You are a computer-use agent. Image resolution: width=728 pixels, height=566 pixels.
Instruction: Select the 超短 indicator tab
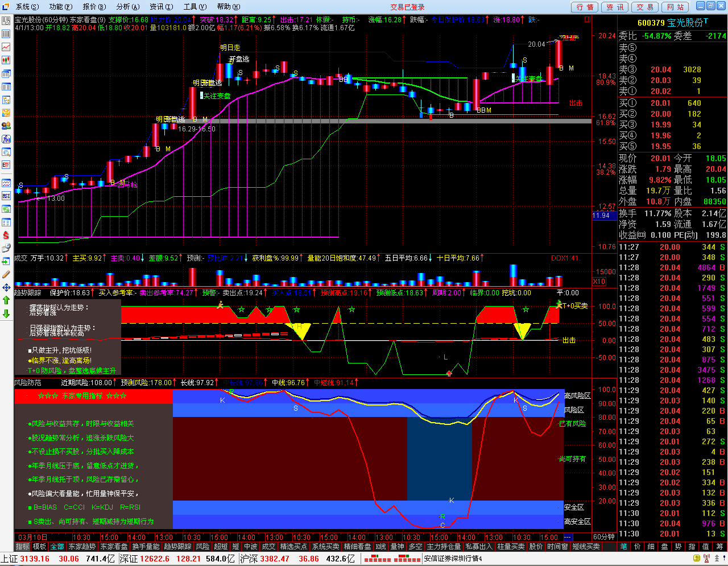(221, 547)
